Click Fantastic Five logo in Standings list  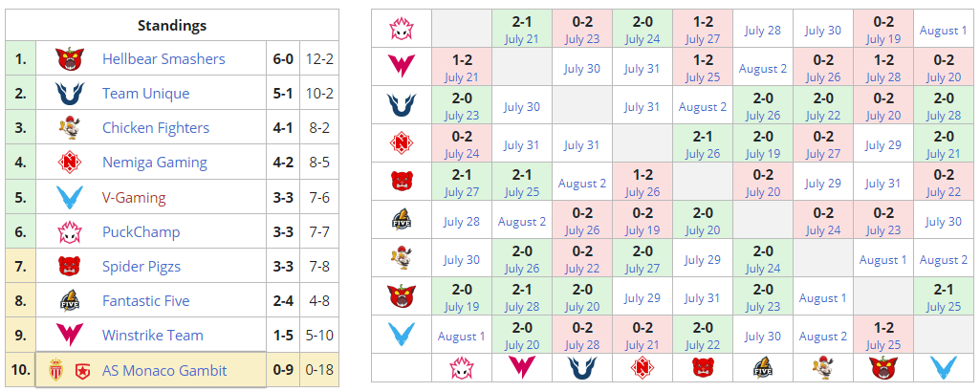coord(68,301)
